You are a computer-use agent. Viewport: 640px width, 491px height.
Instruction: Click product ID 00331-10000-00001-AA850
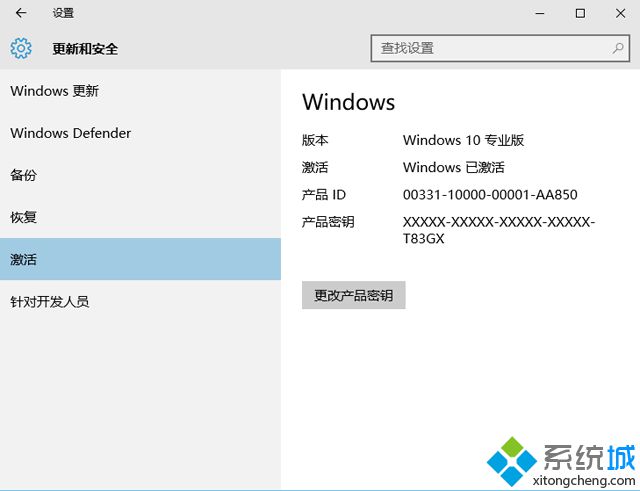(490, 195)
